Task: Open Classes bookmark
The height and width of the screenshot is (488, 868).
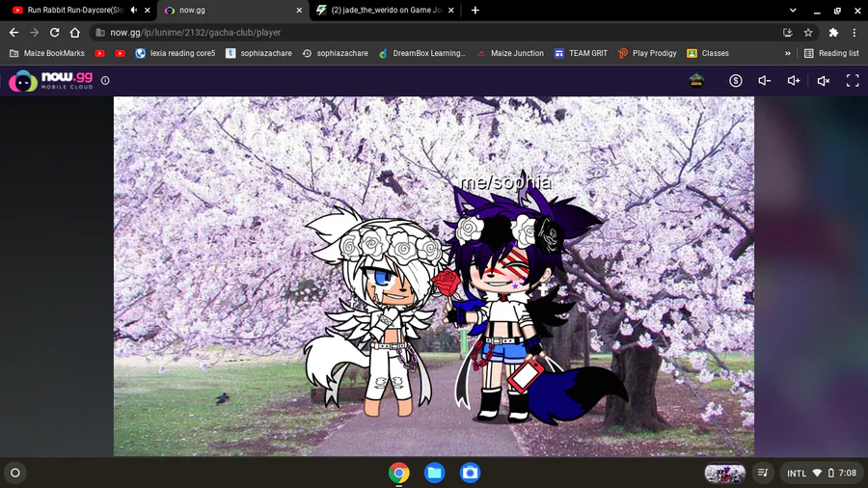Action: tap(708, 53)
